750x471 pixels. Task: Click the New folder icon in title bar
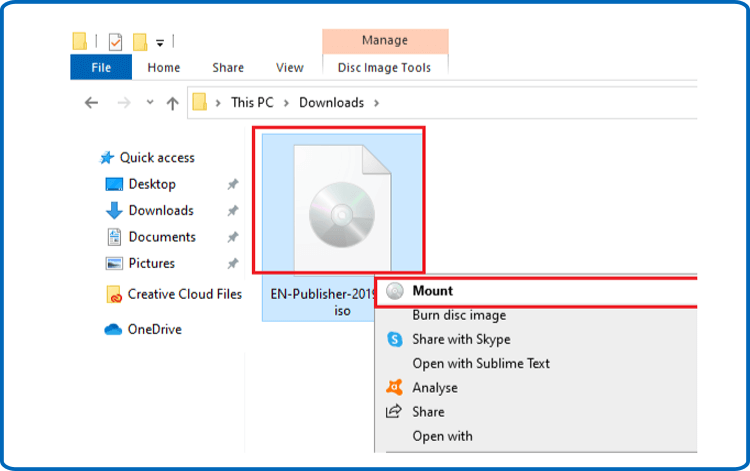tap(140, 42)
